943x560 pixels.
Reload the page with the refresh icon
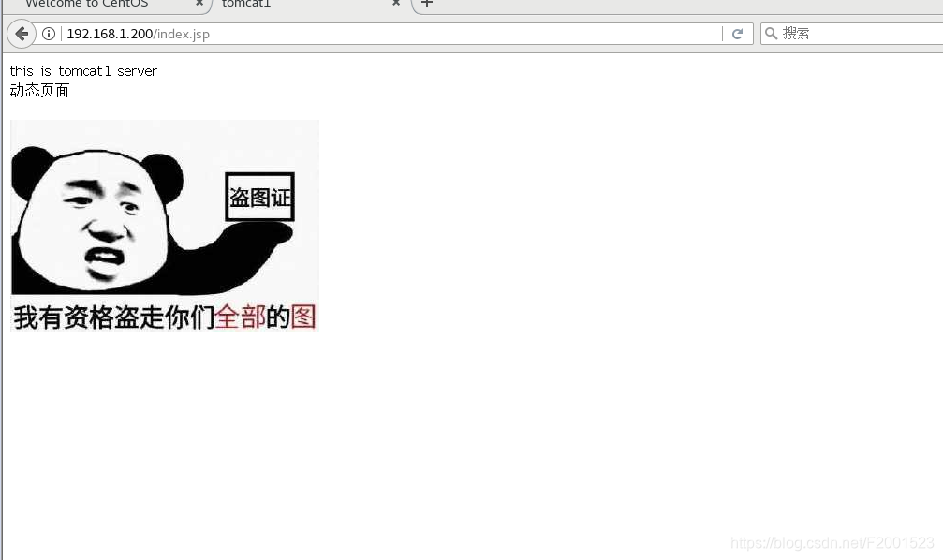click(737, 34)
